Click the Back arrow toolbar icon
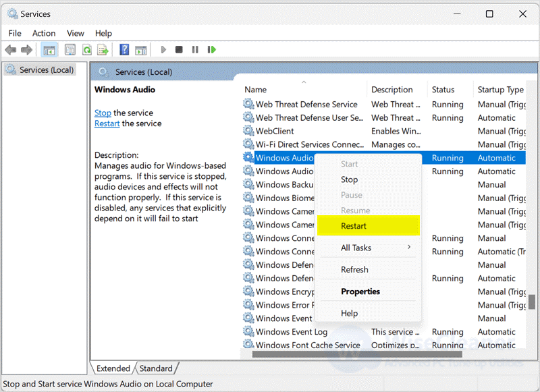The height and width of the screenshot is (392, 540). pos(11,50)
